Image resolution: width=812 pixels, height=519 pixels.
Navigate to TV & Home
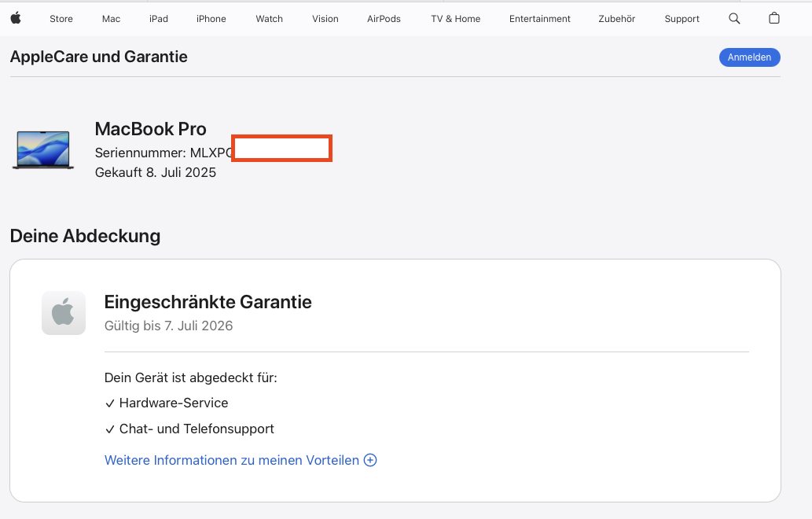455,19
